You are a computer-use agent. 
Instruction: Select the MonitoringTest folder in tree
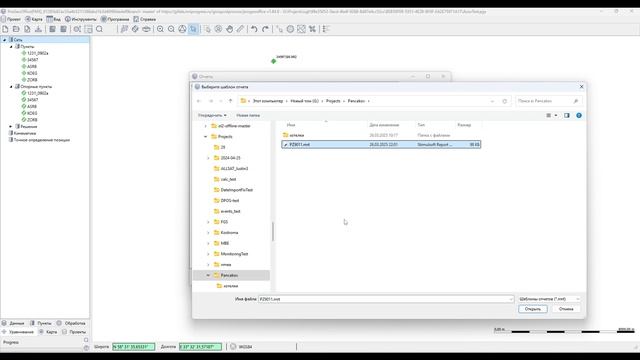(234, 254)
